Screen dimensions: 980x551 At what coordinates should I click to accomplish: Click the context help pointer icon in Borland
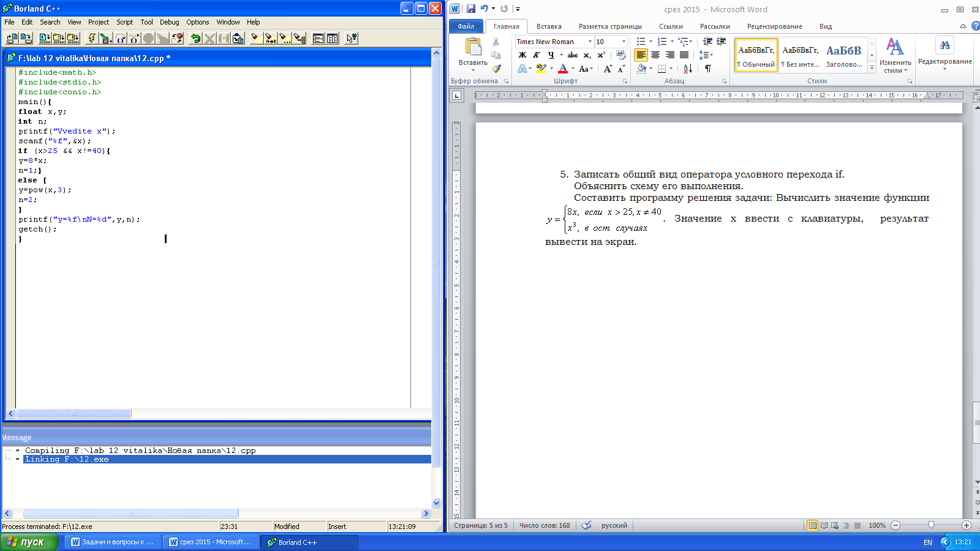(x=352, y=38)
